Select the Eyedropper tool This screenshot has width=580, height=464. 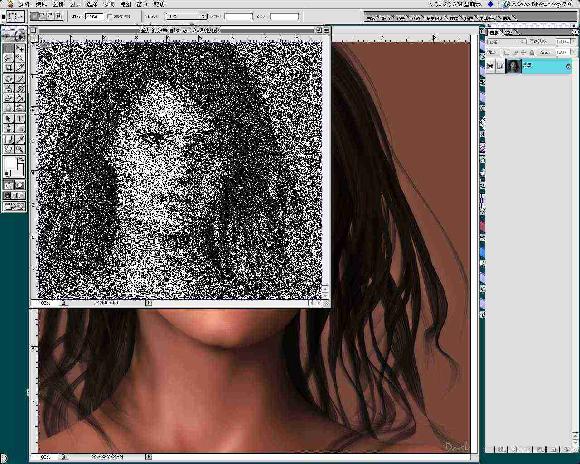point(20,139)
